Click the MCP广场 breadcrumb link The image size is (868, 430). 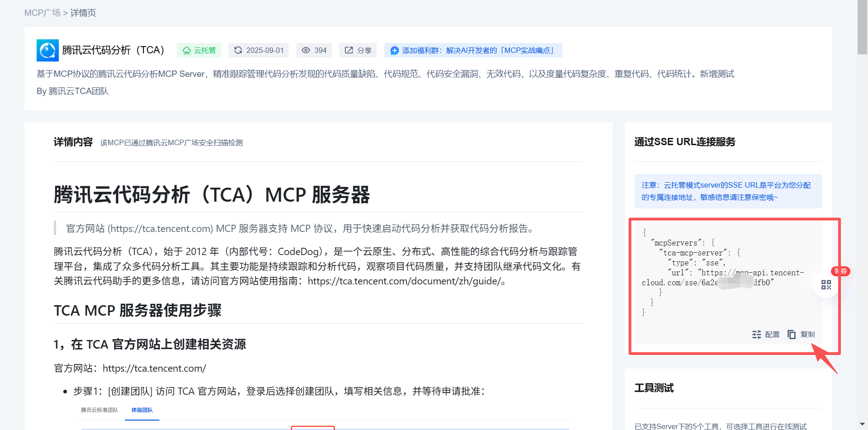point(42,13)
